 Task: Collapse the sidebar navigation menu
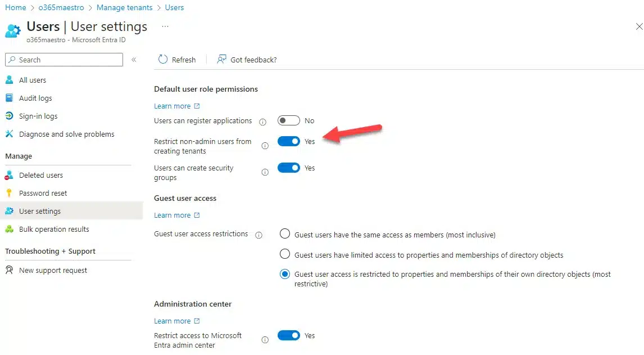click(134, 60)
